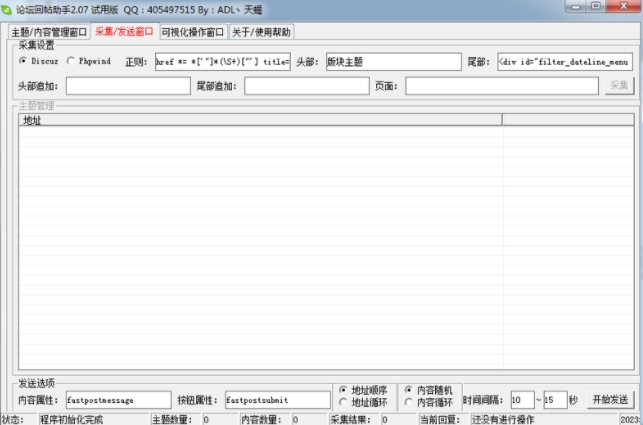Maximize the application window

click(600, 7)
